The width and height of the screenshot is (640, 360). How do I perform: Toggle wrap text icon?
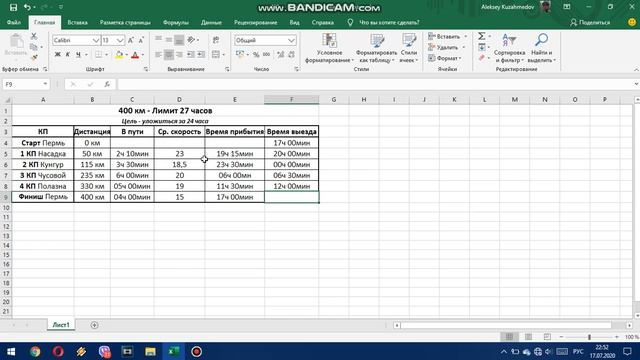click(216, 40)
